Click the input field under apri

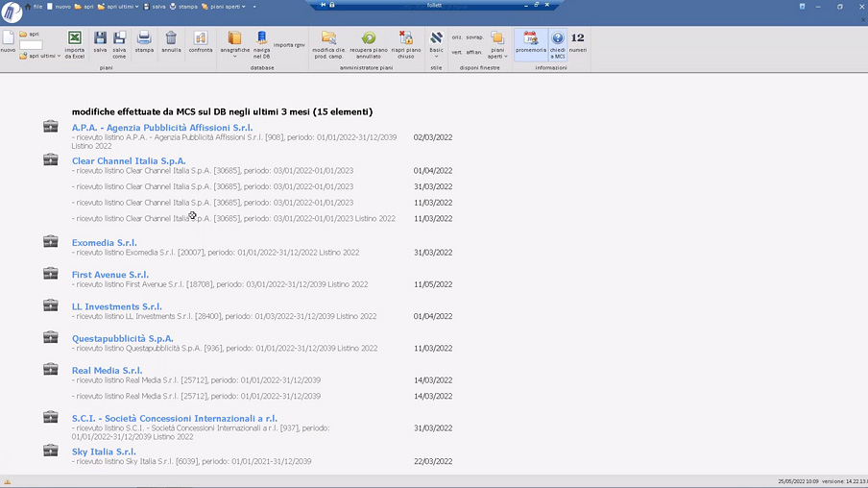pyautogui.click(x=31, y=45)
